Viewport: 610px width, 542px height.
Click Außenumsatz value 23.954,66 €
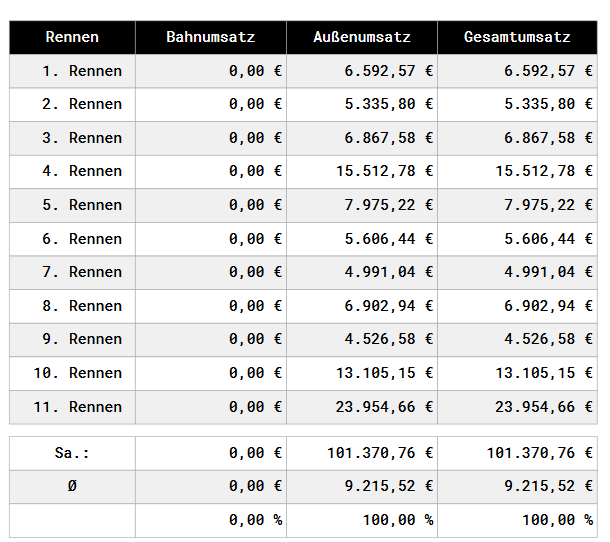click(x=384, y=407)
